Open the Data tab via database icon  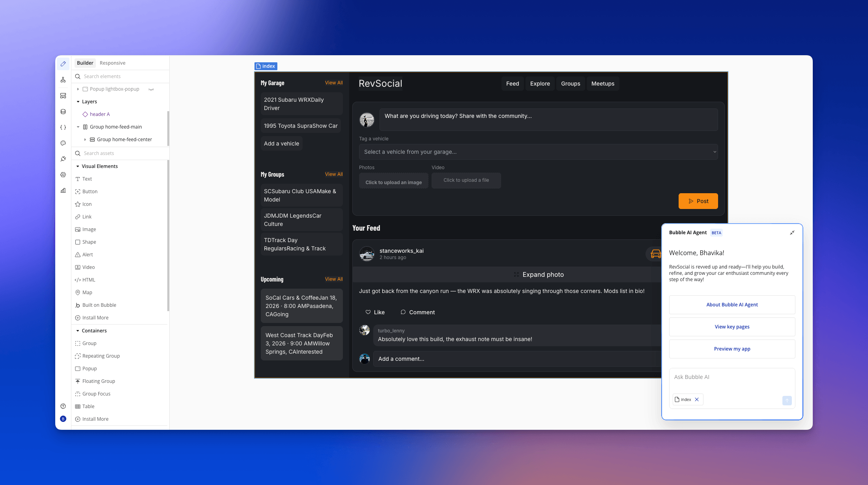63,112
